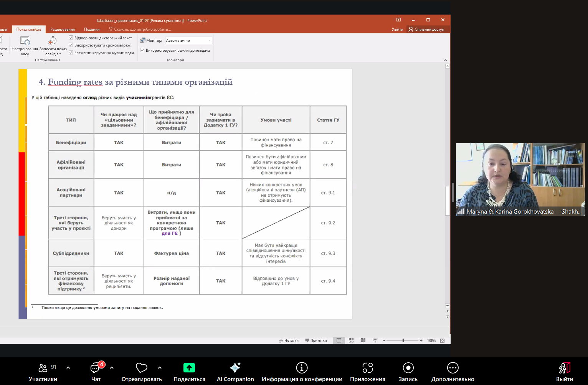Switch to Slide Sorter view icon

pyautogui.click(x=351, y=341)
